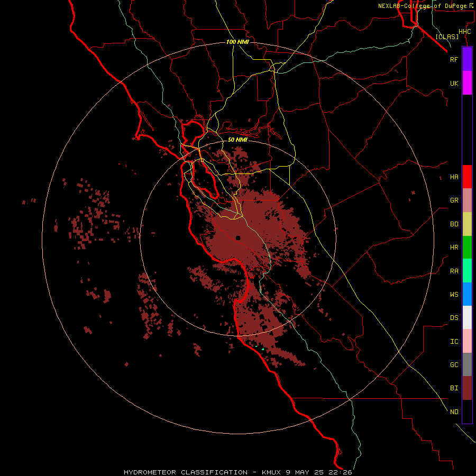The width and height of the screenshot is (476, 476).
Task: Click the NEXLAB-College of DuPage credit
Action: click(x=425, y=6)
